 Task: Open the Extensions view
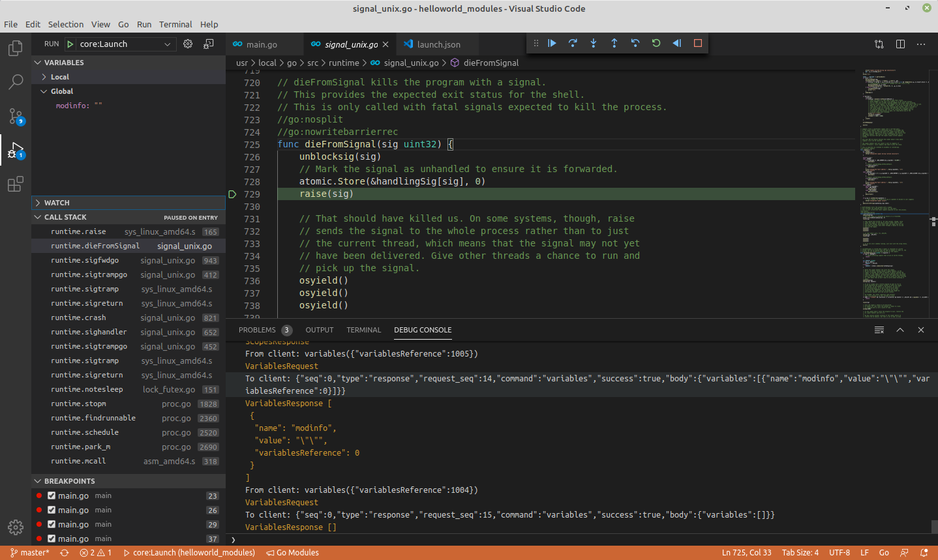coord(16,184)
